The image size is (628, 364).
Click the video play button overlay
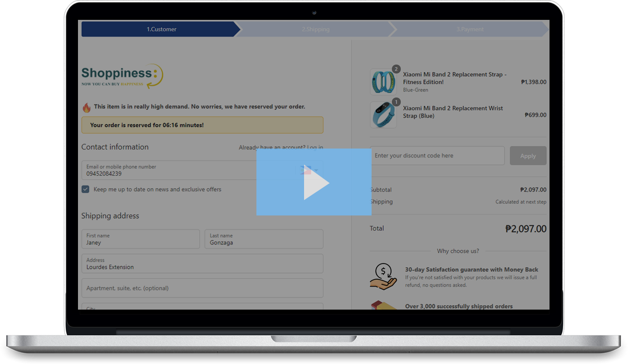click(314, 182)
